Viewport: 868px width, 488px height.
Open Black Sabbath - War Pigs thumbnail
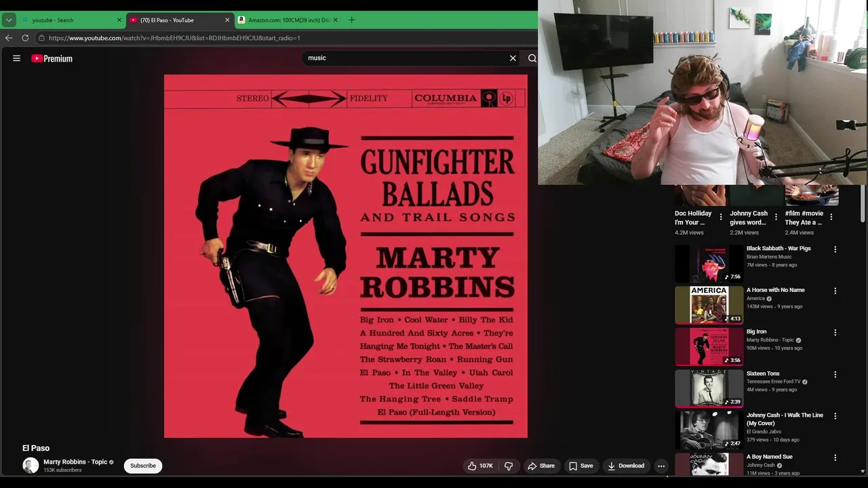point(709,264)
